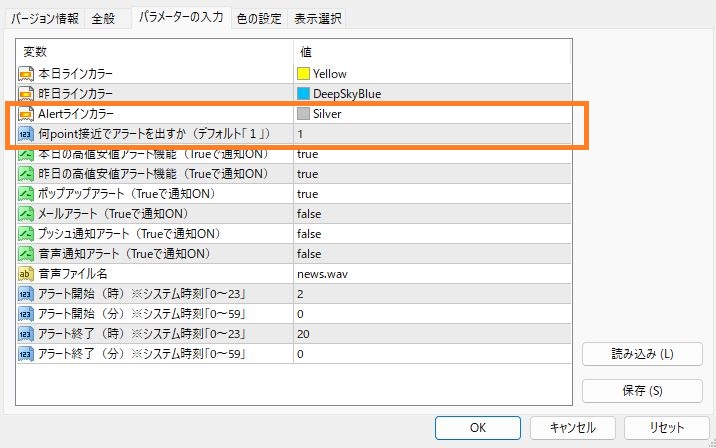The image size is (716, 448).
Task: Click the integer icon beside 何point接近でアラートを出すか
Action: pyautogui.click(x=26, y=134)
